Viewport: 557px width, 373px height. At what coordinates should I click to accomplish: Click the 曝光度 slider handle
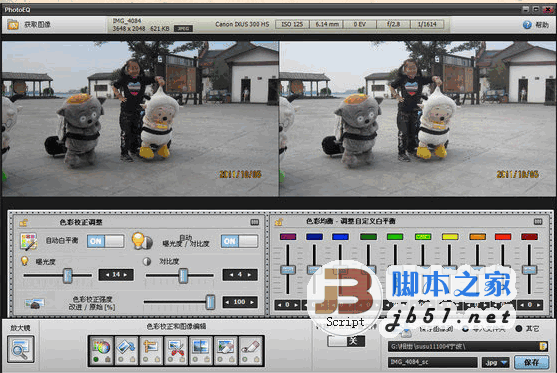click(67, 275)
